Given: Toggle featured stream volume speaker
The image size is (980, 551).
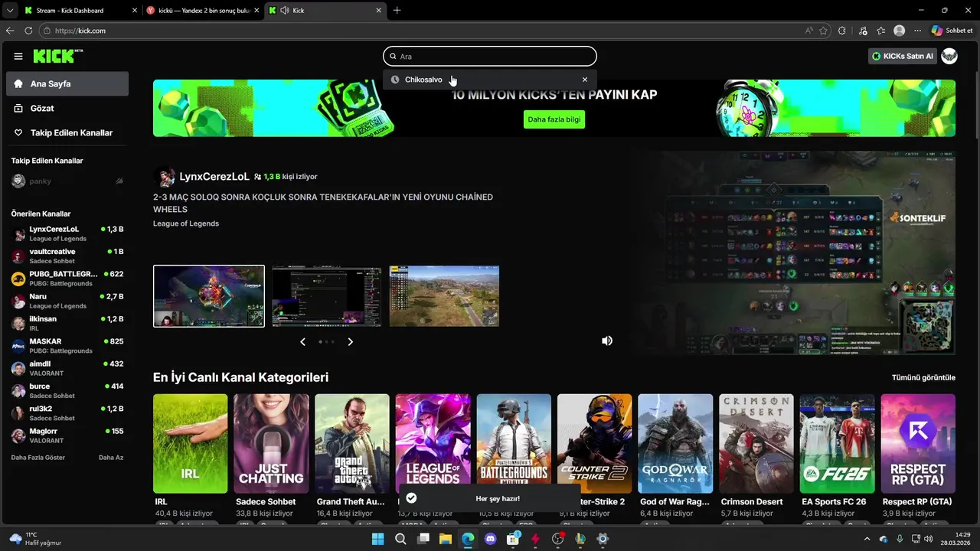Looking at the screenshot, I should click(x=607, y=341).
